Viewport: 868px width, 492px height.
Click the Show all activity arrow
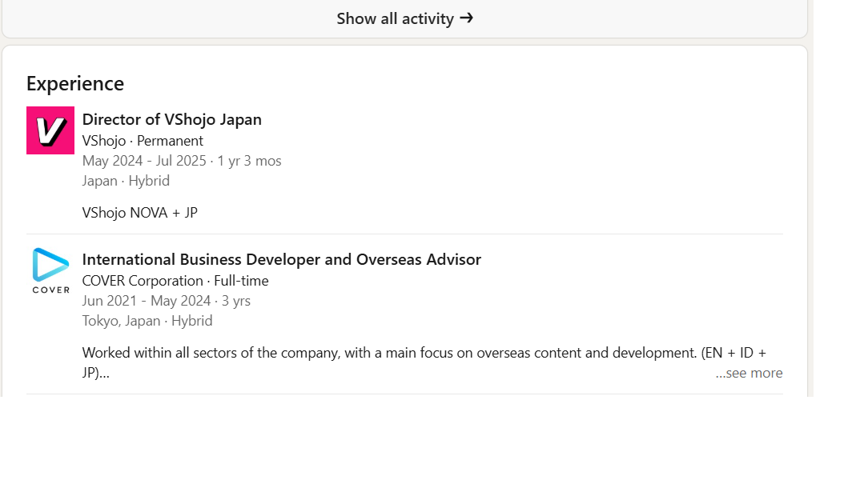pos(467,18)
